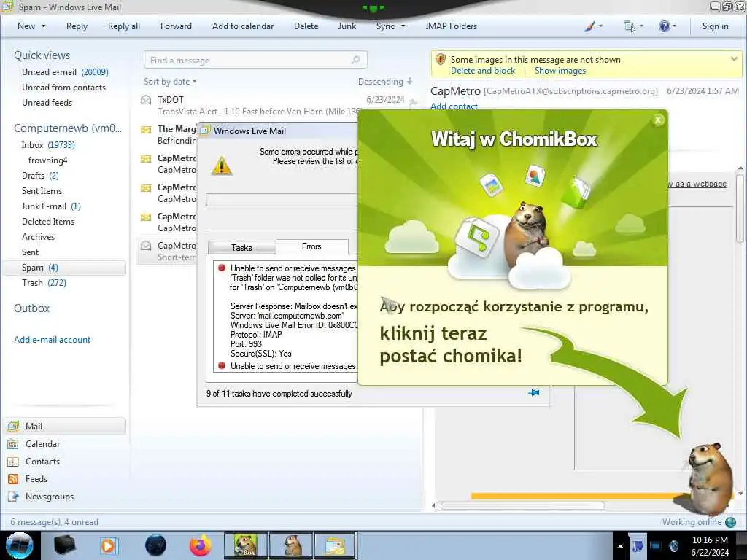Click the ChomikBox taskbar button
Viewport: 747px width, 560px height.
pos(246,545)
